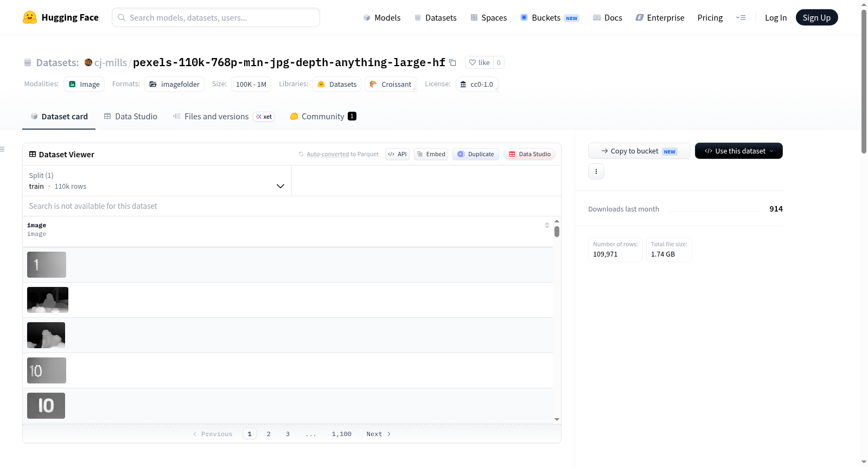This screenshot has width=868, height=467.
Task: Click Copy to bucket button
Action: point(639,151)
